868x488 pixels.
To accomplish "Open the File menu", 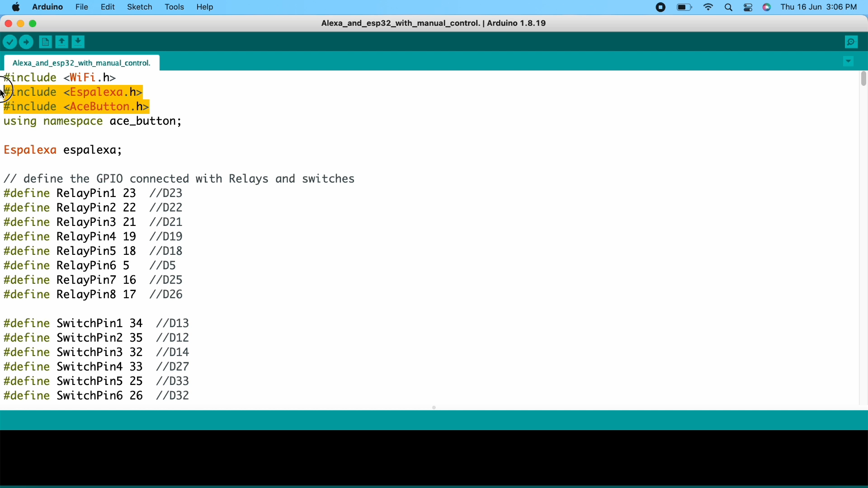I will [x=82, y=7].
